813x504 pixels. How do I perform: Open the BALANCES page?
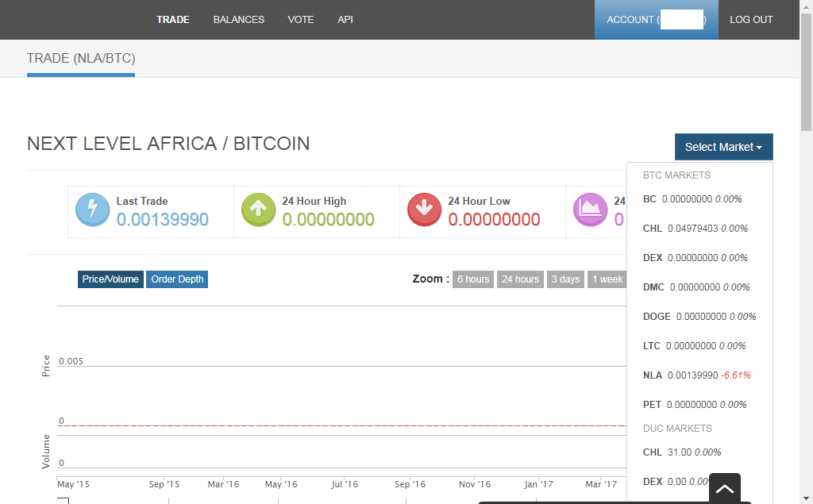click(239, 20)
